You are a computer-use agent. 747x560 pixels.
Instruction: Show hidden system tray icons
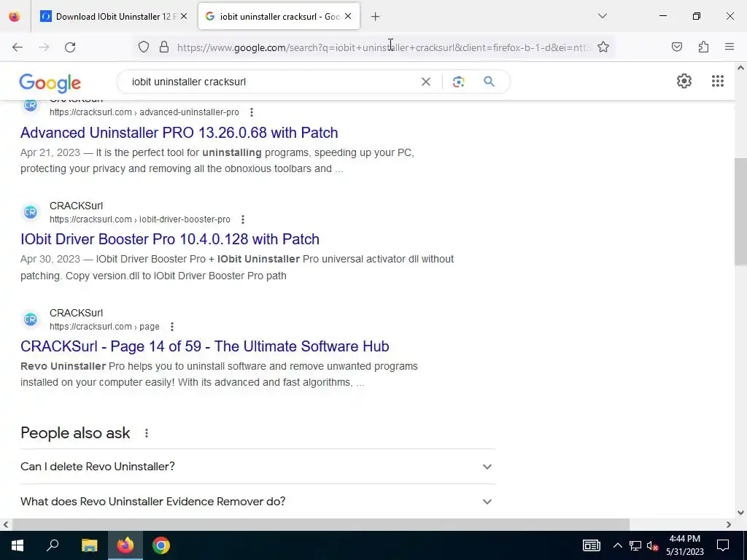click(x=617, y=545)
